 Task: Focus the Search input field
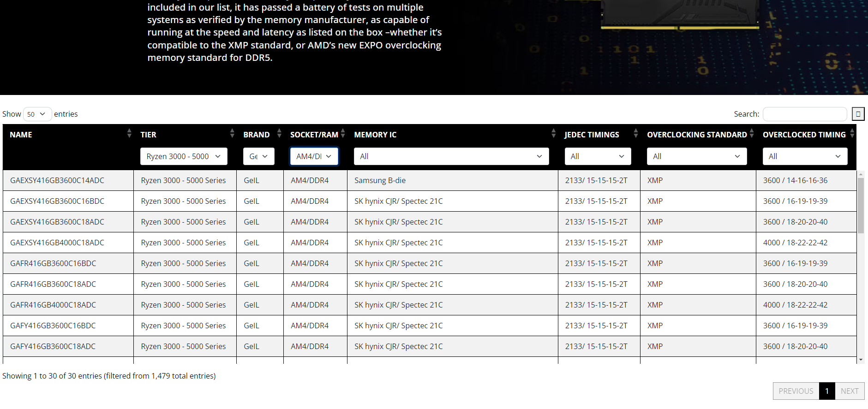point(805,114)
